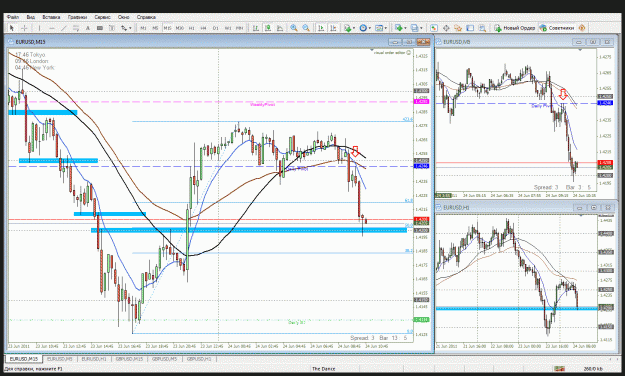
Task: Set timeframe to MN
Action: click(239, 28)
